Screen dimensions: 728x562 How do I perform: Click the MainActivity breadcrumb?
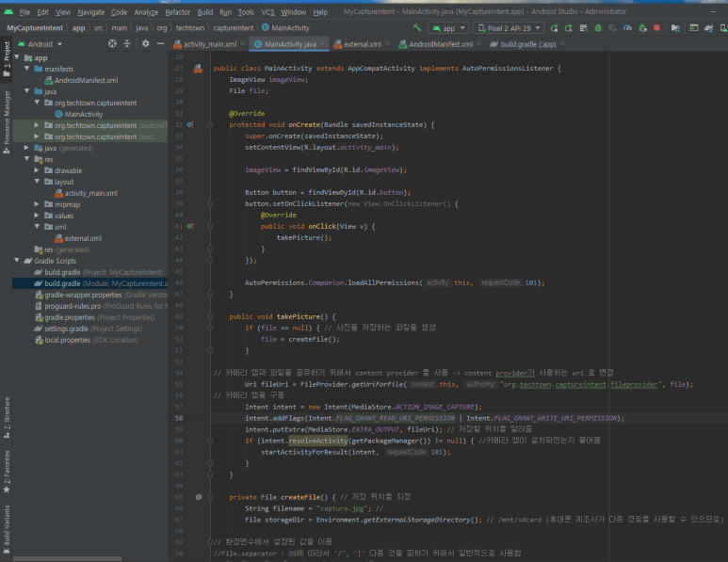(285, 28)
